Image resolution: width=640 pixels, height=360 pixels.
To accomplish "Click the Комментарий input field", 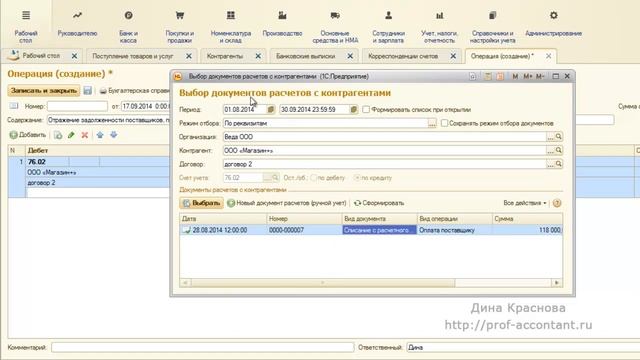I will click(x=202, y=347).
